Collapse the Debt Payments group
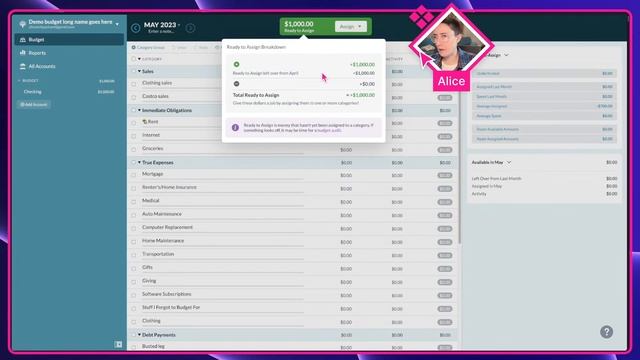 pyautogui.click(x=139, y=335)
